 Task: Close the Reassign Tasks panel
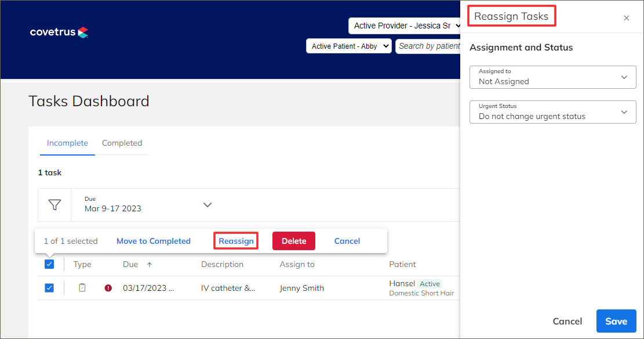626,18
